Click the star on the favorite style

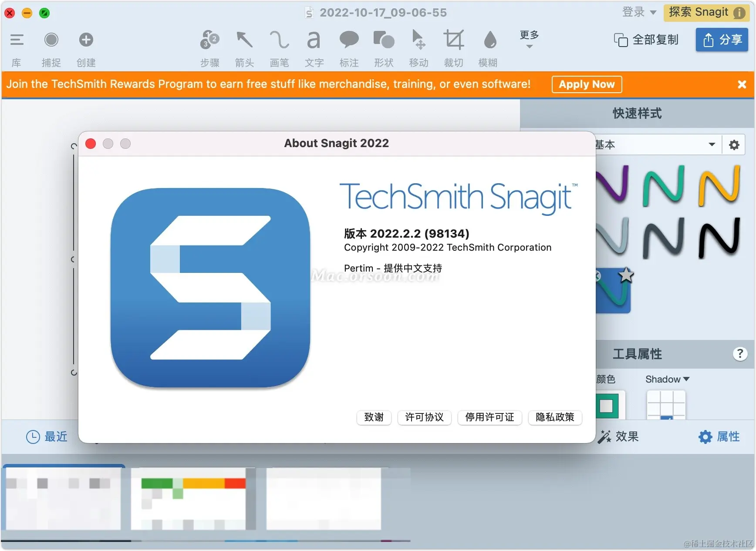626,275
